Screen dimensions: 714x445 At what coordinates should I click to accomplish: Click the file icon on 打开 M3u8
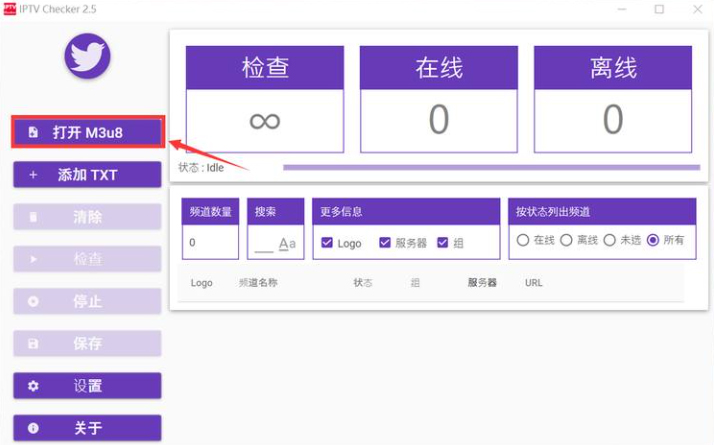pos(34,132)
